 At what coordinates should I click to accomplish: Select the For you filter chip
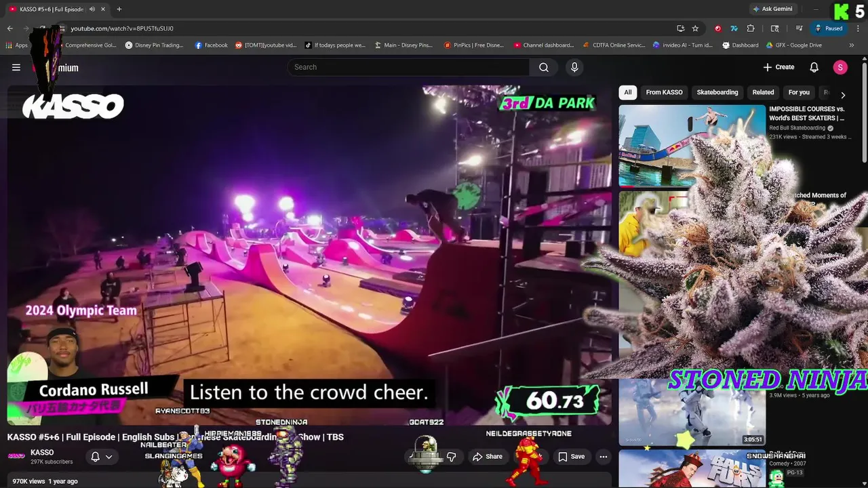(799, 92)
